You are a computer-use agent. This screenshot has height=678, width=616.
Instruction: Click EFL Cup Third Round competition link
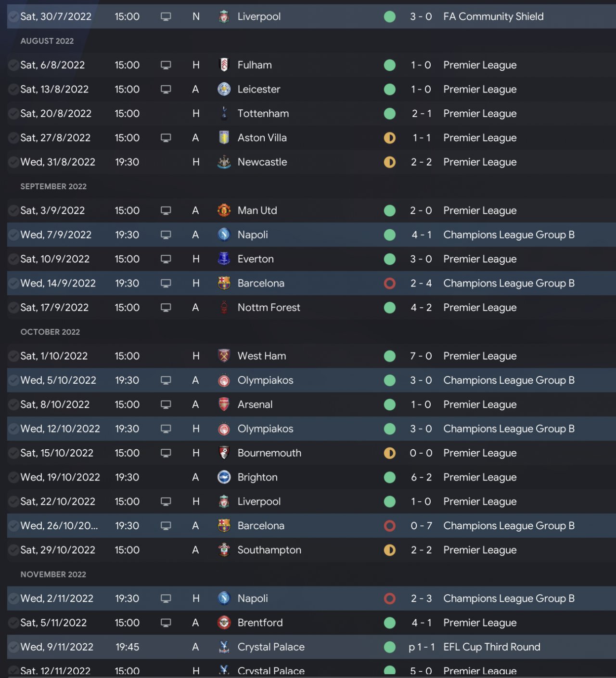click(x=491, y=647)
